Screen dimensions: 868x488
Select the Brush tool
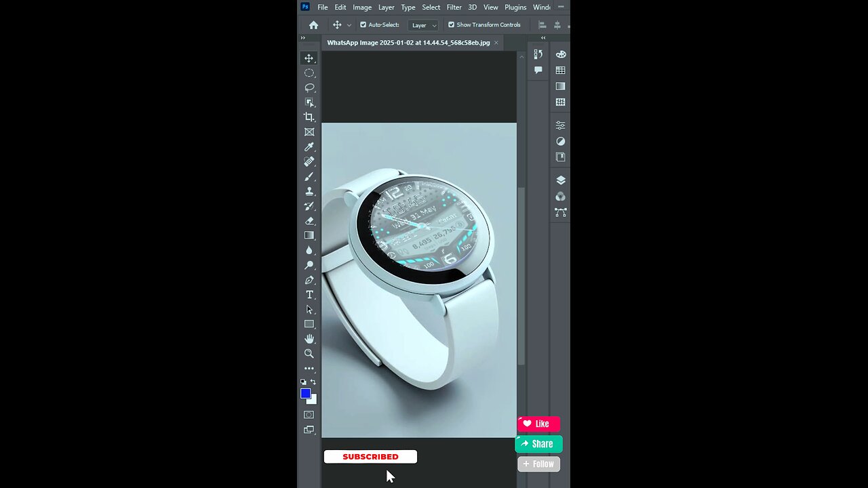click(x=309, y=177)
